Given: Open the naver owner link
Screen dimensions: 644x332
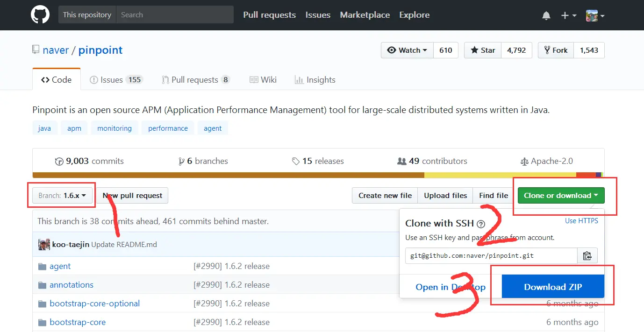Looking at the screenshot, I should click(x=56, y=50).
